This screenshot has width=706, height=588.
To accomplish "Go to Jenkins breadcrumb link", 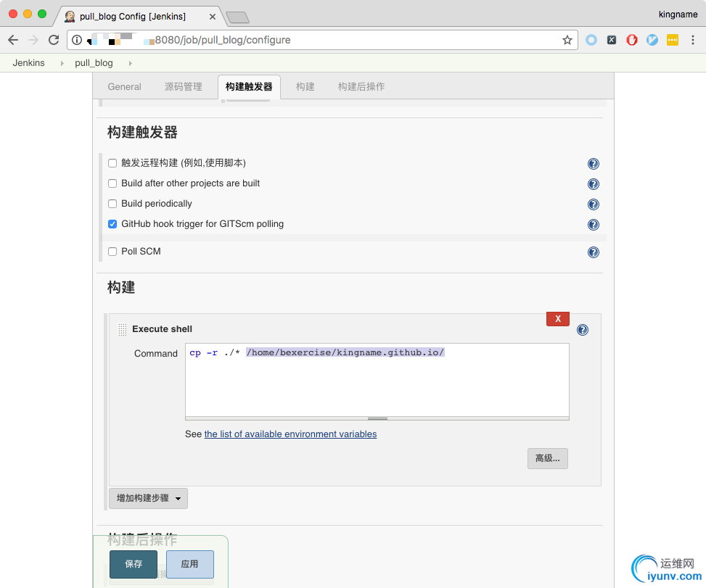I will (29, 63).
